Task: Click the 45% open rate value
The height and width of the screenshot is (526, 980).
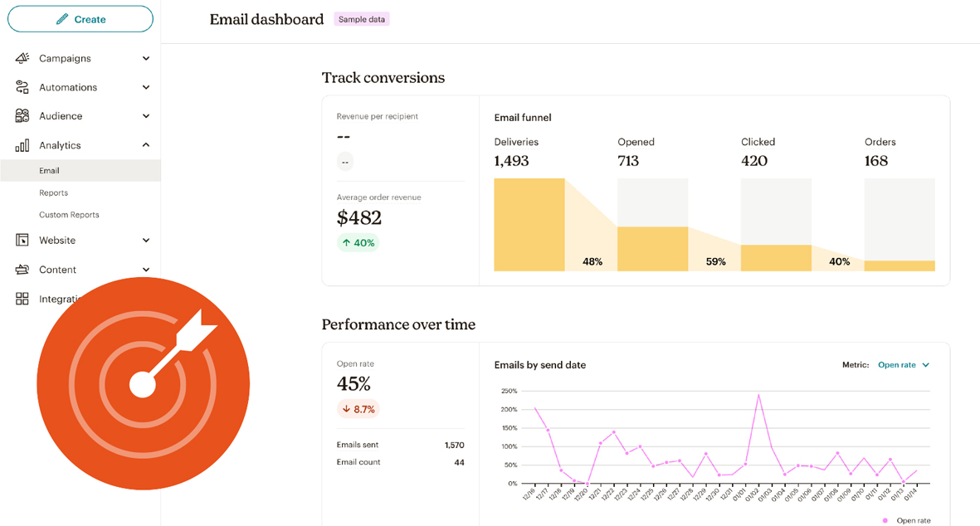Action: pyautogui.click(x=353, y=383)
